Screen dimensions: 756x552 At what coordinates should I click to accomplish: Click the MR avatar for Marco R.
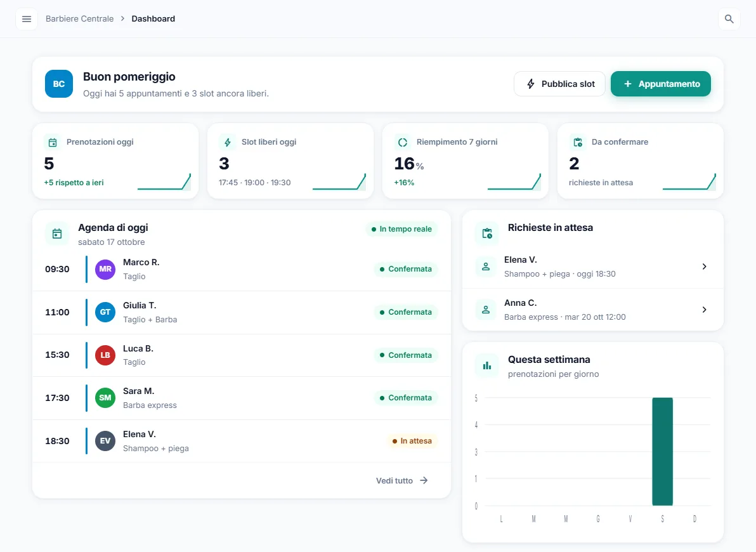[105, 269]
